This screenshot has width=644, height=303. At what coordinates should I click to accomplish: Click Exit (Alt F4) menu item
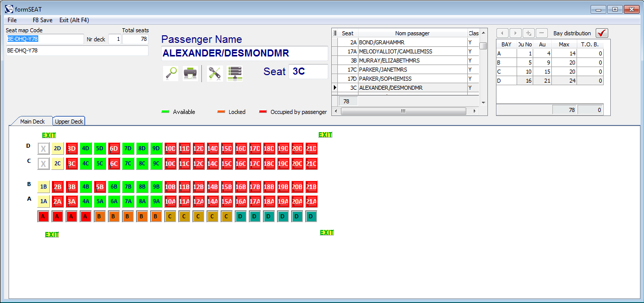coord(74,20)
